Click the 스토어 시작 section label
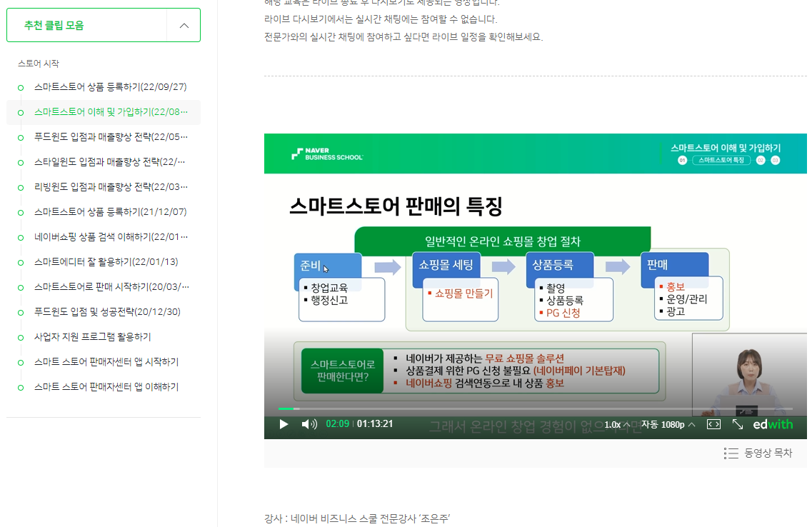Image resolution: width=812 pixels, height=527 pixels. coord(39,63)
